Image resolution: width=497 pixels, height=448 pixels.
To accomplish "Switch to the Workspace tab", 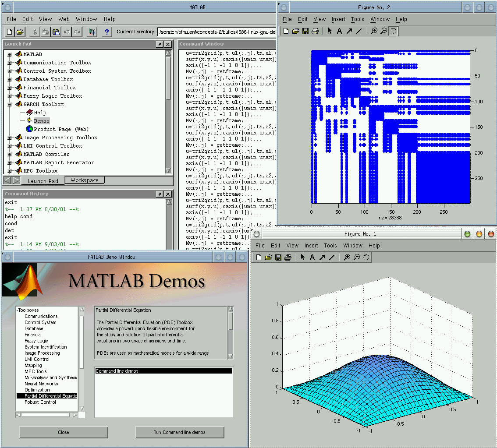I will pos(85,180).
